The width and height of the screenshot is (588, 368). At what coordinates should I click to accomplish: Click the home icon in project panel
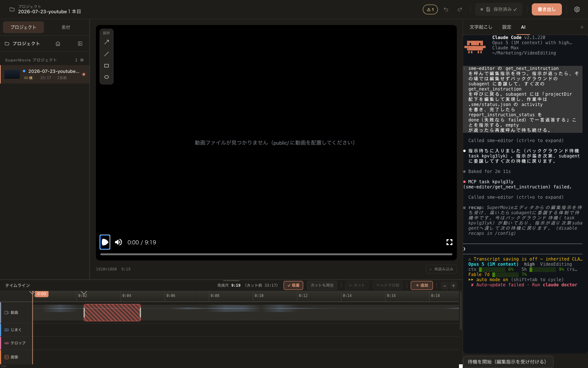[x=58, y=43]
